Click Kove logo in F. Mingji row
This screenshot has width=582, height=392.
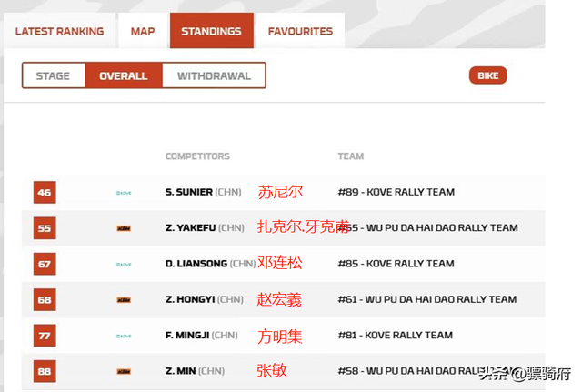124,336
